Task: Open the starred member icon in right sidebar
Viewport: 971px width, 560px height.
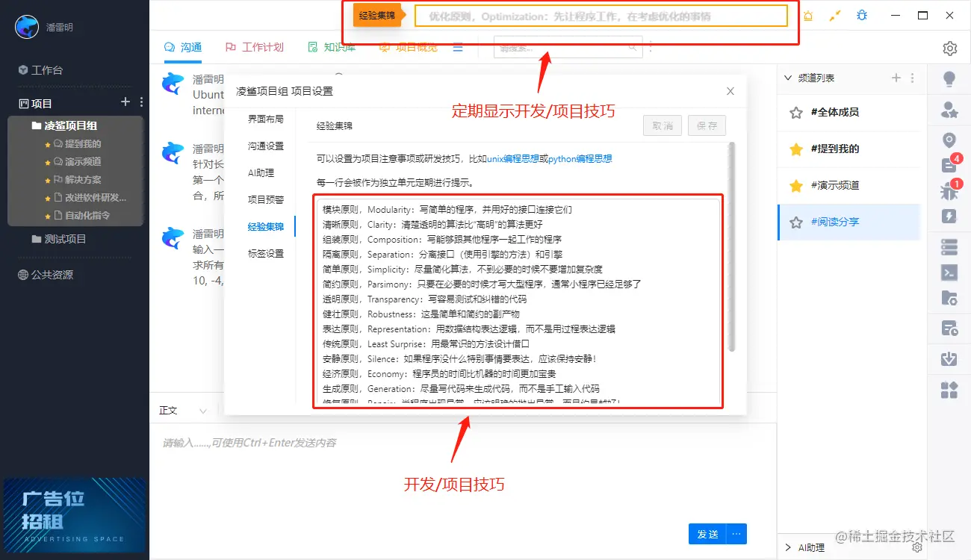Action: click(949, 111)
